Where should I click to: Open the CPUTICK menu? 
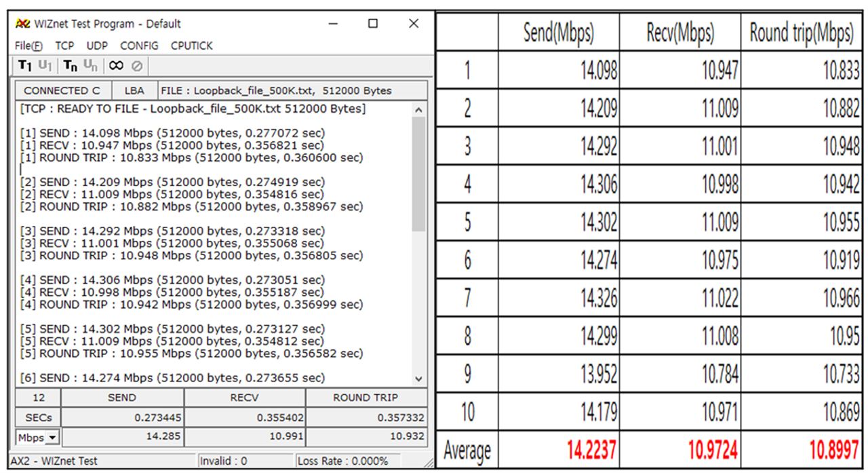click(x=191, y=46)
